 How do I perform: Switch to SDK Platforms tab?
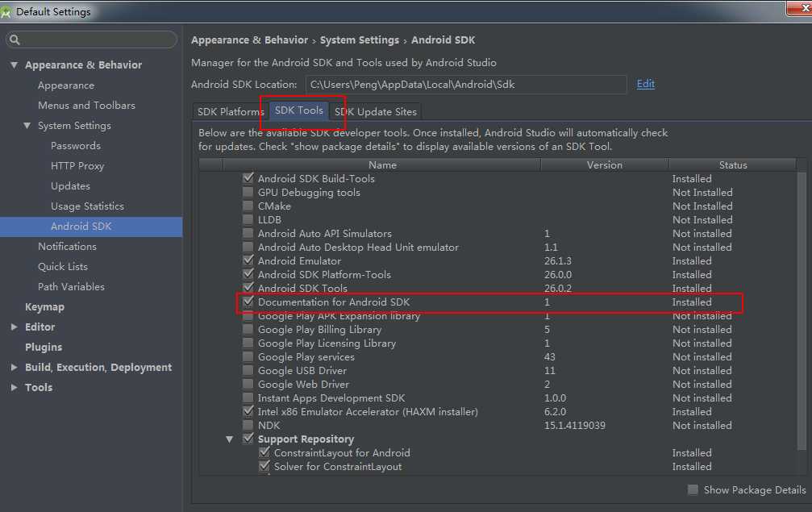pos(231,112)
